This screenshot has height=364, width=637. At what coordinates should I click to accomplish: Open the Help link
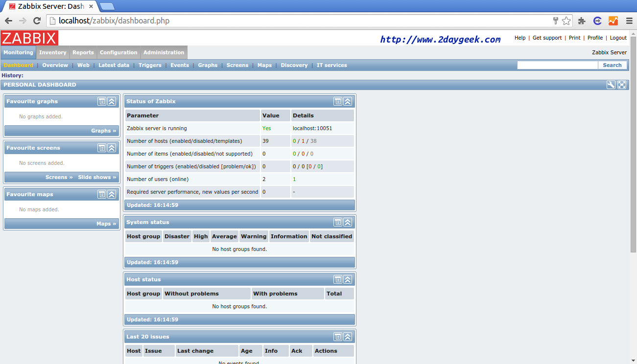coord(520,38)
